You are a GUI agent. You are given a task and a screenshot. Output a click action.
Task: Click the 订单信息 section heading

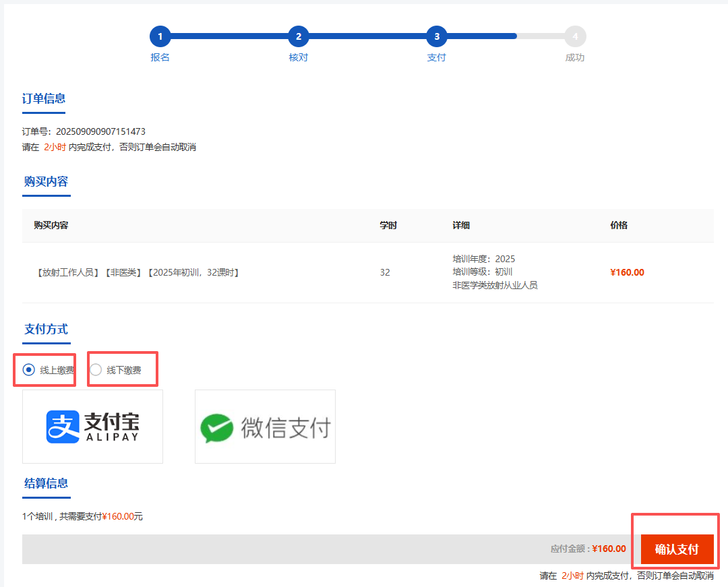44,99
